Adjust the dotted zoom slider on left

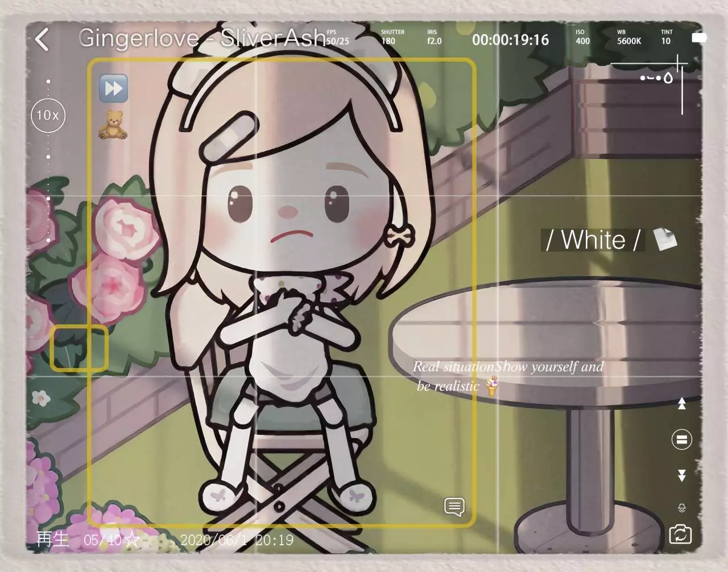[x=48, y=162]
